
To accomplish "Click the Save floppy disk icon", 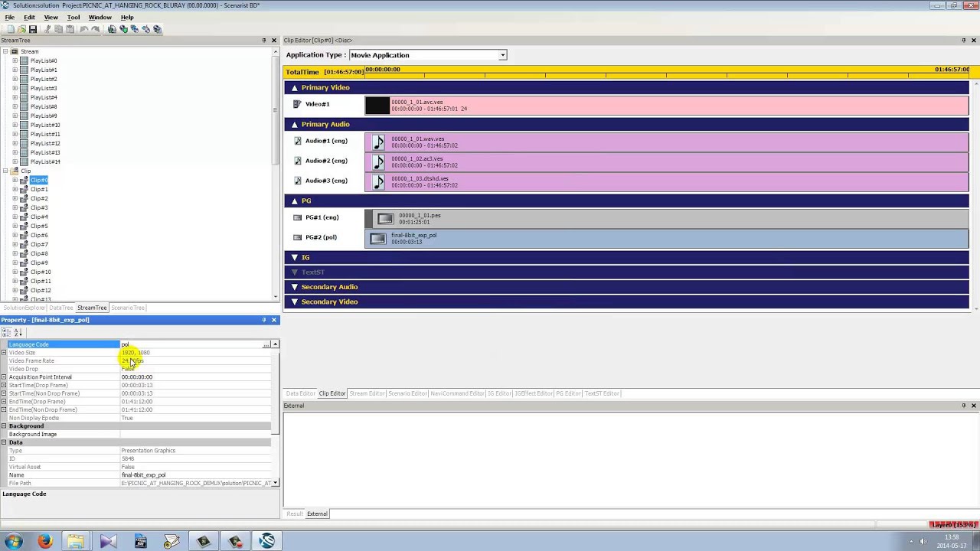I will point(33,29).
